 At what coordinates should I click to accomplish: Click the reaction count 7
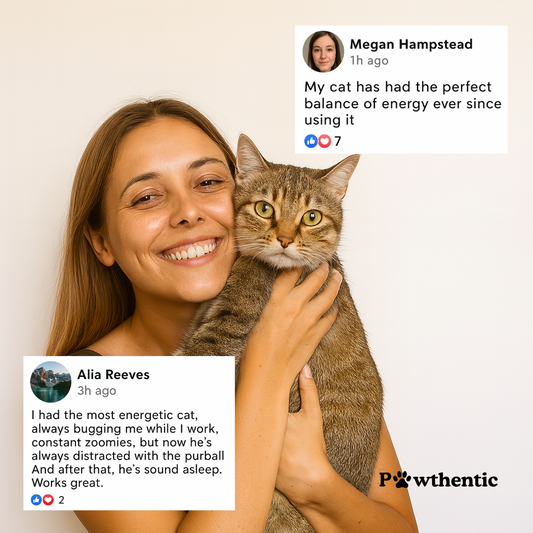click(x=337, y=141)
